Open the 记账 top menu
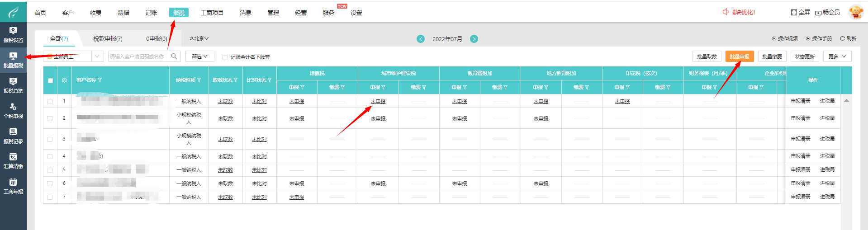The image size is (868, 230). point(151,13)
